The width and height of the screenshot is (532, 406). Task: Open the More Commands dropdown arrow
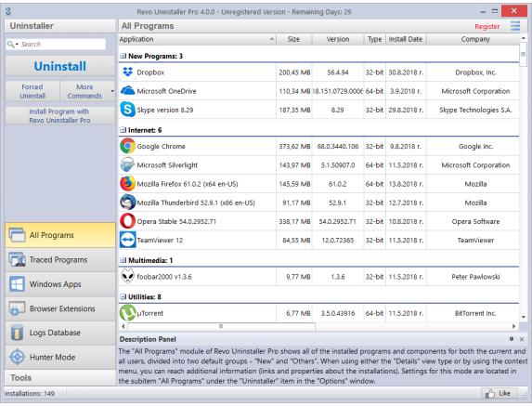click(x=112, y=91)
